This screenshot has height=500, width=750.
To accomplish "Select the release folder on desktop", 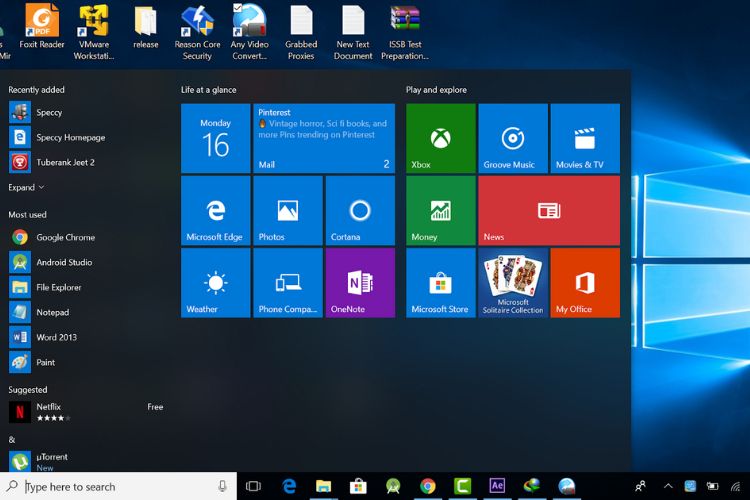I will coord(146,26).
